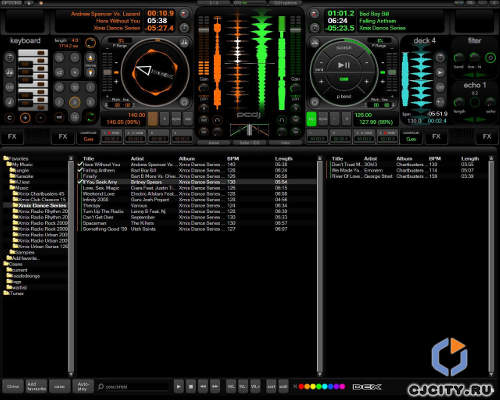
Task: Open the deck 4 panel selector header
Action: point(424,41)
